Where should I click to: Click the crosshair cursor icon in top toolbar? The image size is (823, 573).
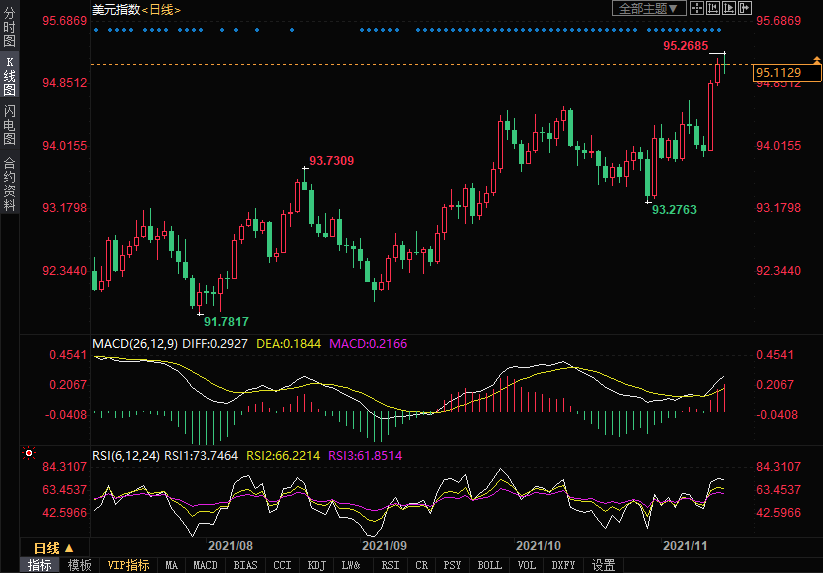click(697, 8)
